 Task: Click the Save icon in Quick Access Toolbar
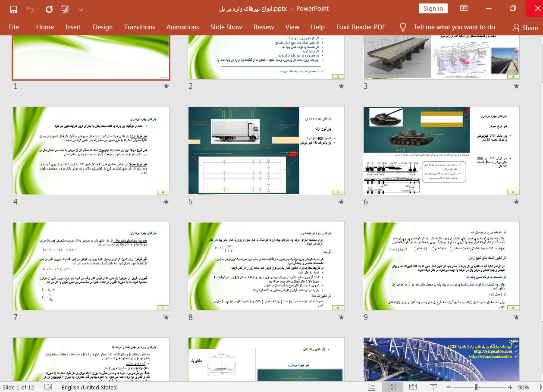[x=13, y=9]
